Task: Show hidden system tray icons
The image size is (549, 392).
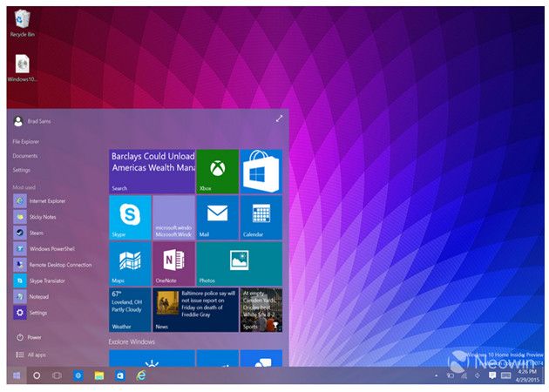Action: (x=436, y=375)
